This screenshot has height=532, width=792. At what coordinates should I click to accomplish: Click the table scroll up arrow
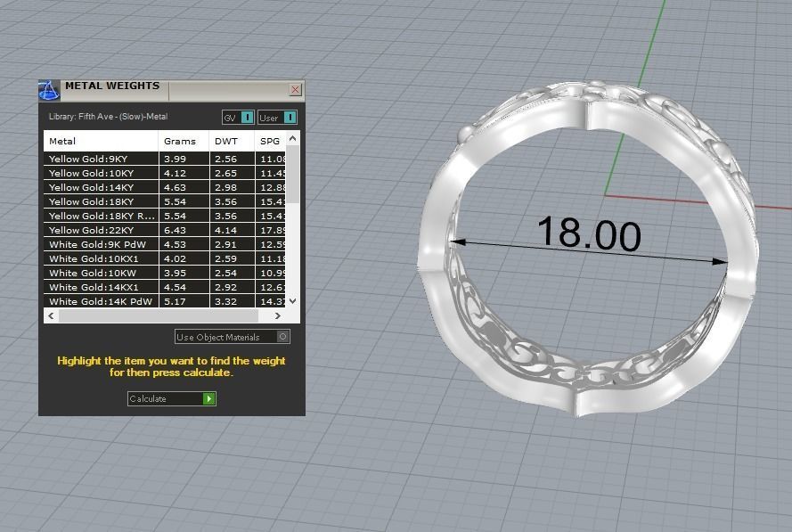click(292, 138)
